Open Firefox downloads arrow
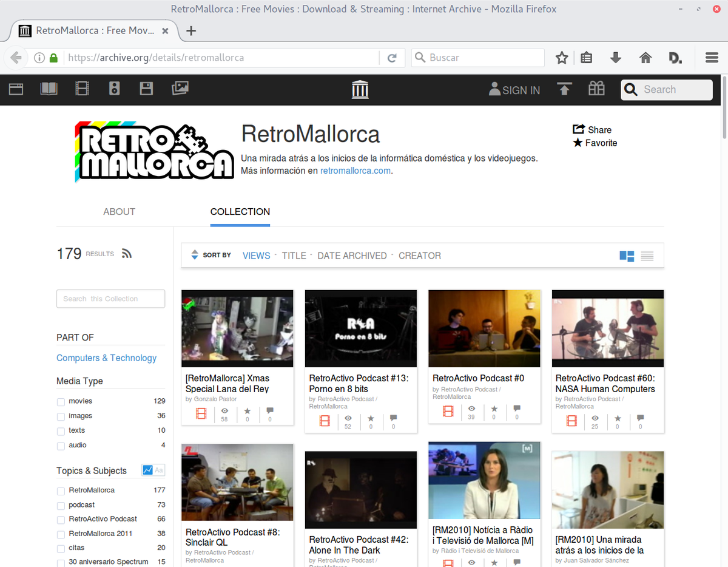 616,58
